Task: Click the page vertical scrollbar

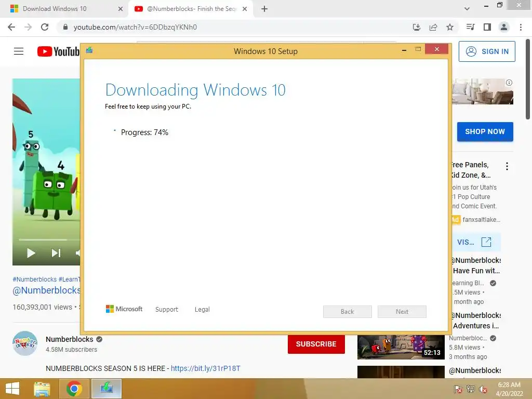Action: point(528,79)
